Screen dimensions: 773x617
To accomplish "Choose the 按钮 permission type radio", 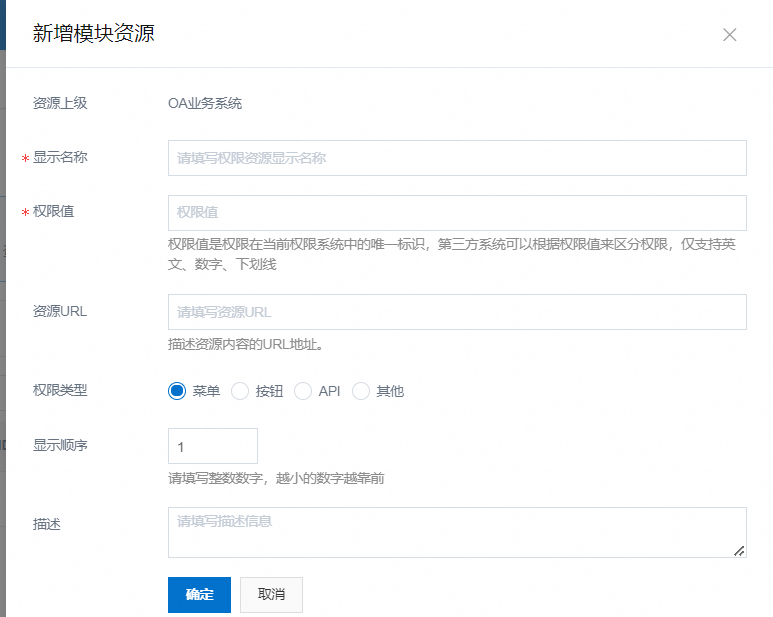I will 240,391.
